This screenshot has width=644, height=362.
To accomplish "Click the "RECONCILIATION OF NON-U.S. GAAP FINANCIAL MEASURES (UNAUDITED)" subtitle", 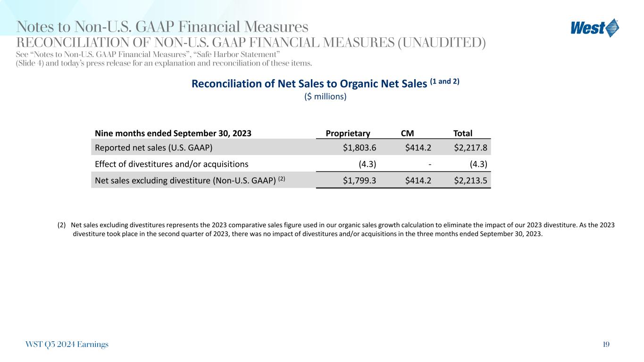I will 251,43.
